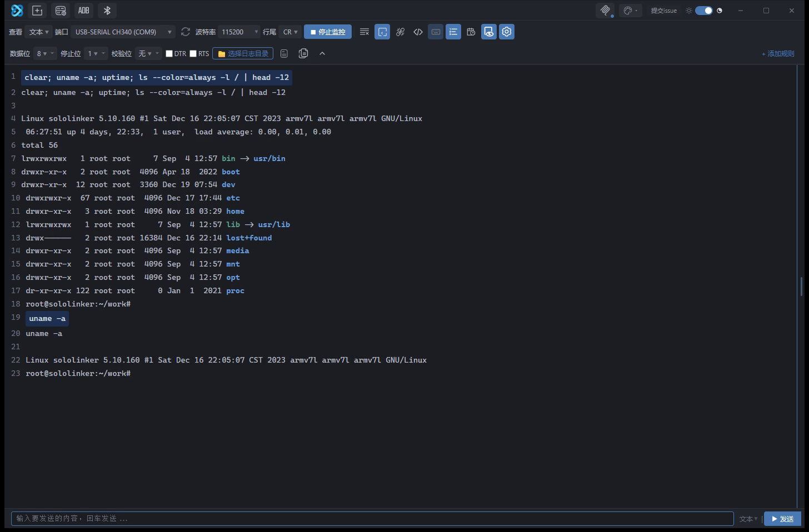Click the 发送 send button
Image resolution: width=809 pixels, height=532 pixels.
782,519
